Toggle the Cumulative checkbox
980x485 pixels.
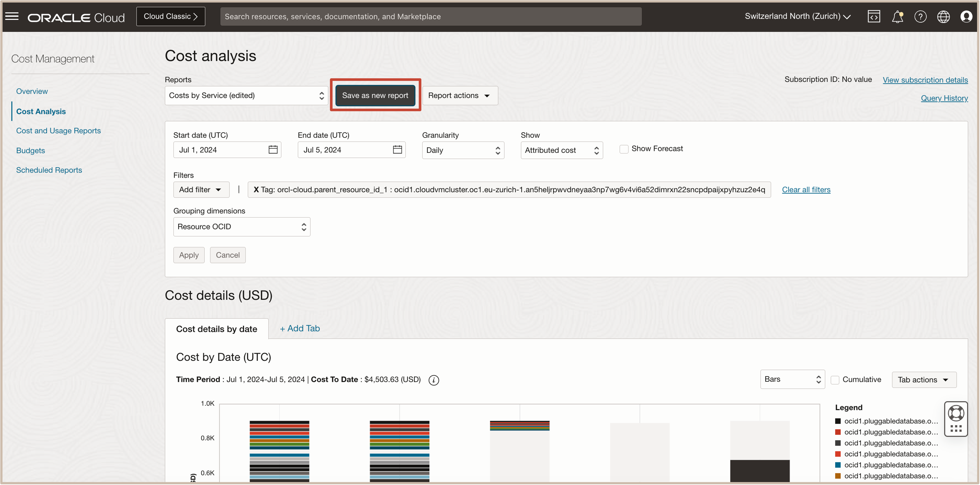coord(835,380)
